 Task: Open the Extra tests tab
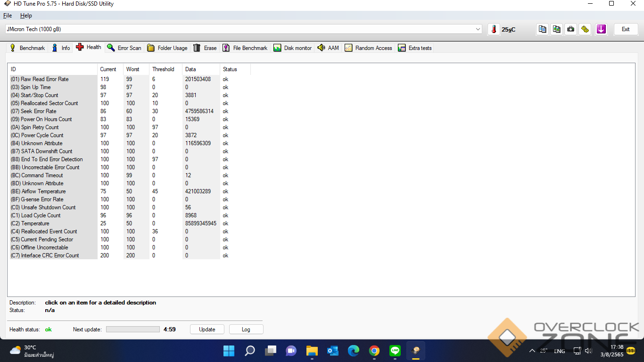click(x=415, y=48)
